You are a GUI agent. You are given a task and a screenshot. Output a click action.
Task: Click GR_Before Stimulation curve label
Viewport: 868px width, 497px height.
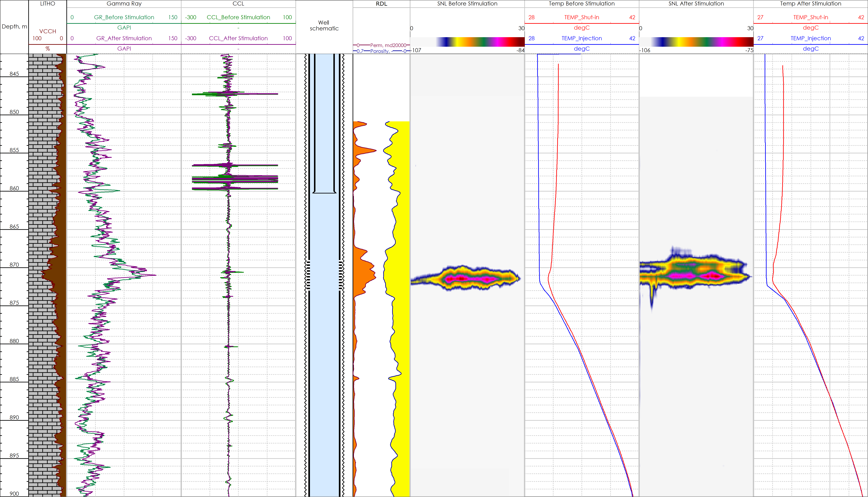(124, 17)
